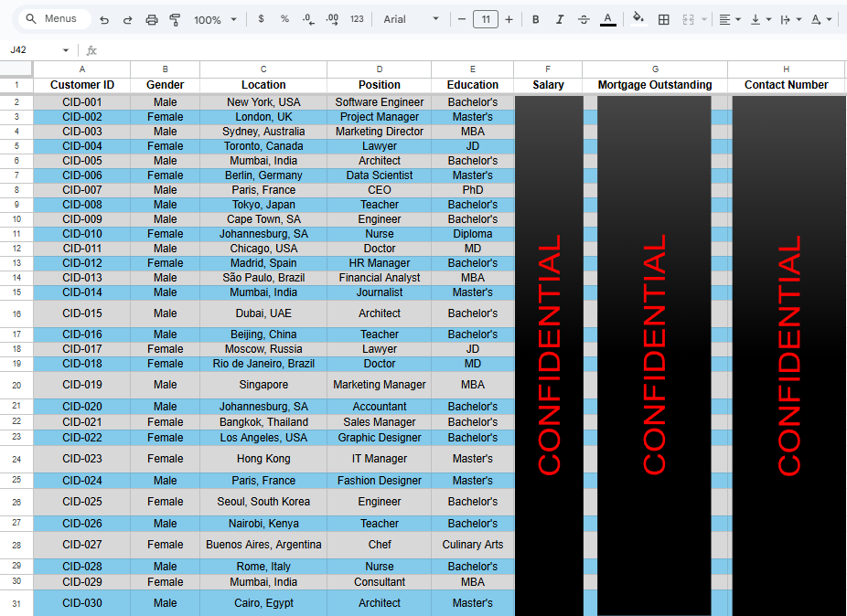Image resolution: width=847 pixels, height=616 pixels.
Task: Select the Culinary Arts cell
Action: pyautogui.click(x=473, y=544)
